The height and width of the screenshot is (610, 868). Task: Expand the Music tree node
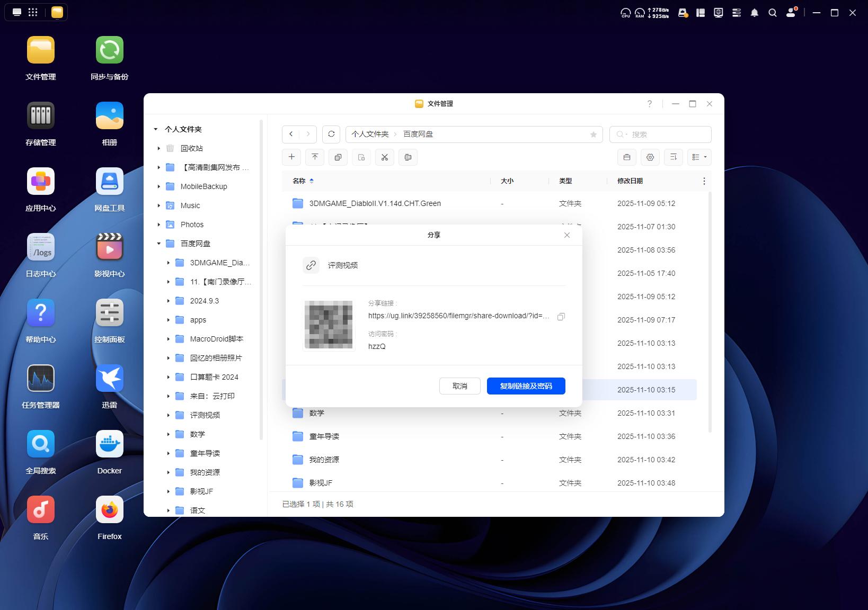click(x=158, y=205)
